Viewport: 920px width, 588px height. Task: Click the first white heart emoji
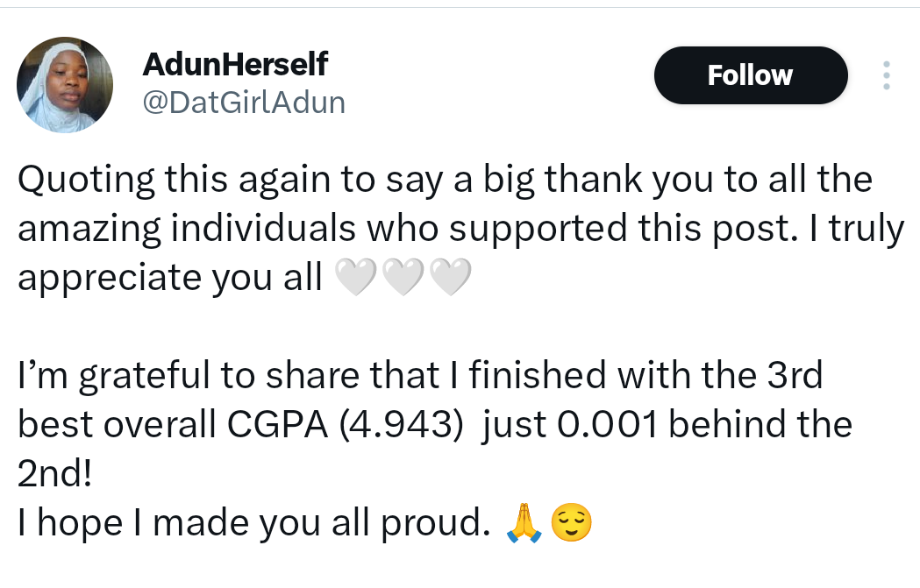(x=356, y=279)
